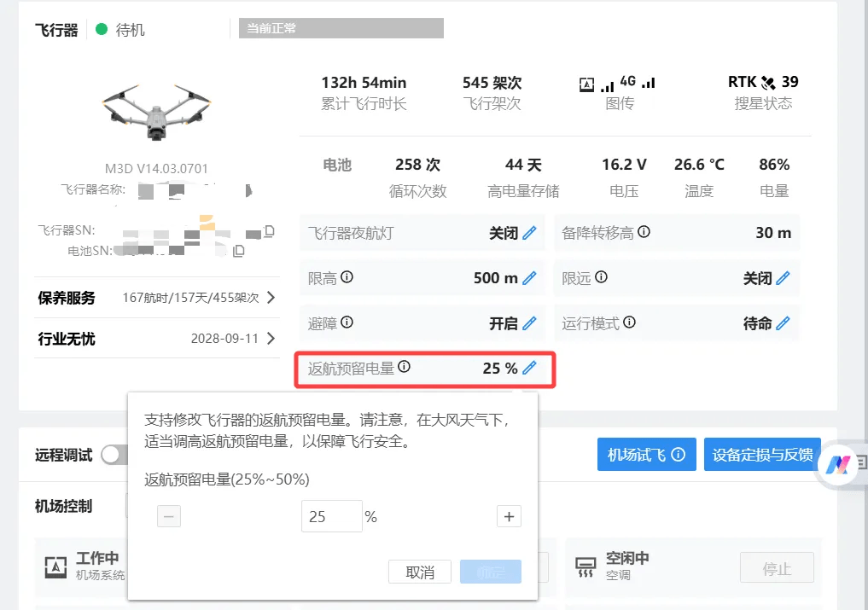This screenshot has width=868, height=610.
Task: Click the 132h 54min flight duration
Action: [x=364, y=83]
